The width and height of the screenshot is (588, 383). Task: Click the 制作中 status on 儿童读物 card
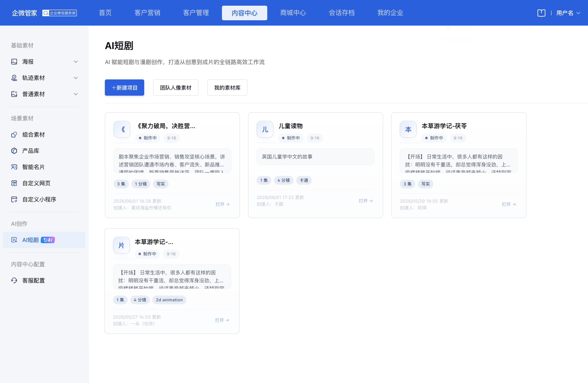(291, 138)
